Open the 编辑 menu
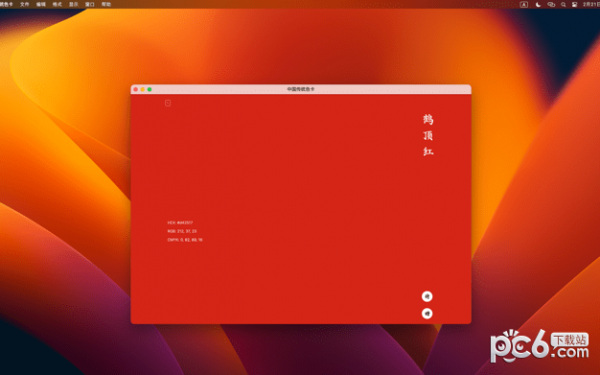600x375 pixels. click(41, 4)
